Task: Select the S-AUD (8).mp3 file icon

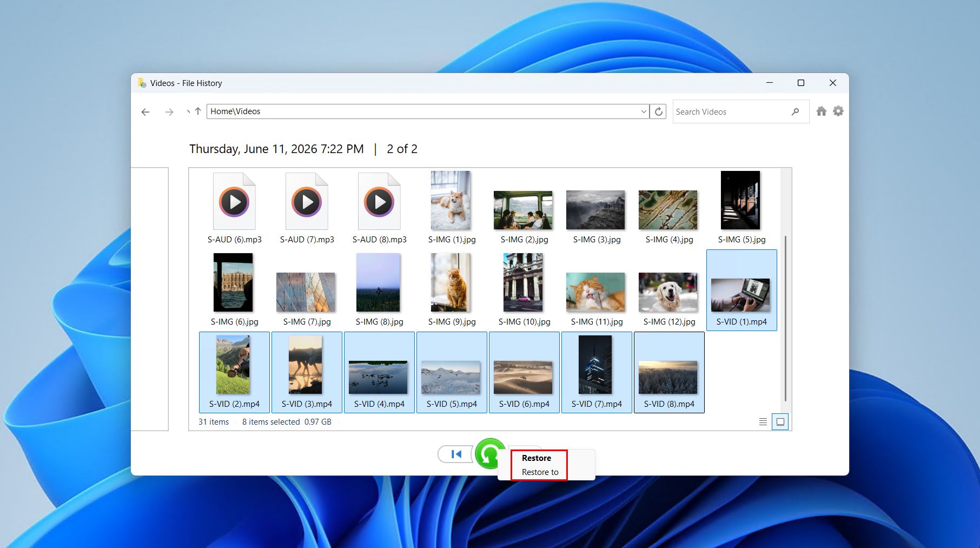Action: (x=379, y=201)
